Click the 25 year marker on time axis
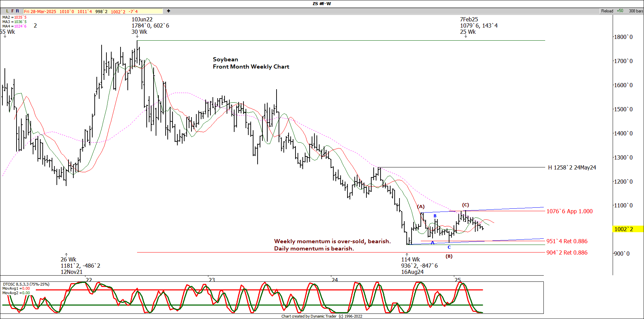Image resolution: width=644 pixels, height=319 pixels. point(457,280)
